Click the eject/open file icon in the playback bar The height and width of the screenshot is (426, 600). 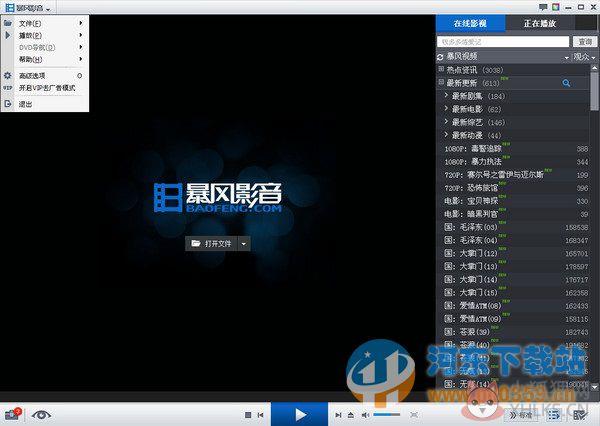351,415
